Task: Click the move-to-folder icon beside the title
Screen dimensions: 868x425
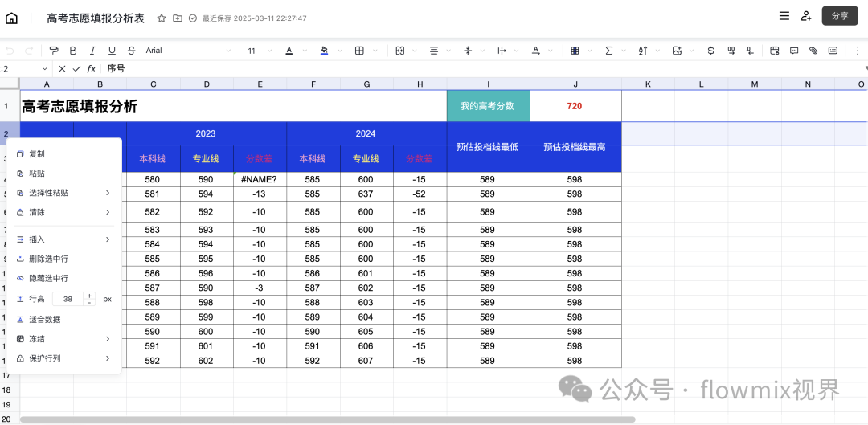Action: coord(177,18)
